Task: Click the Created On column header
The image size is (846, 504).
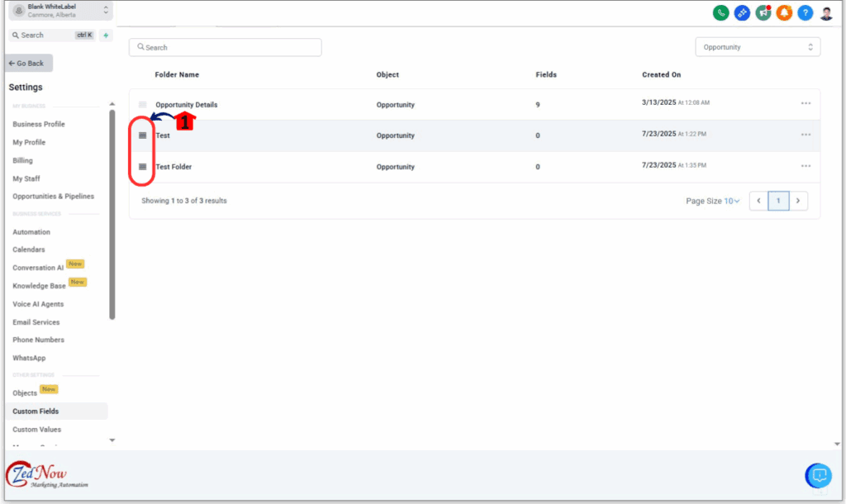Action: click(x=662, y=74)
